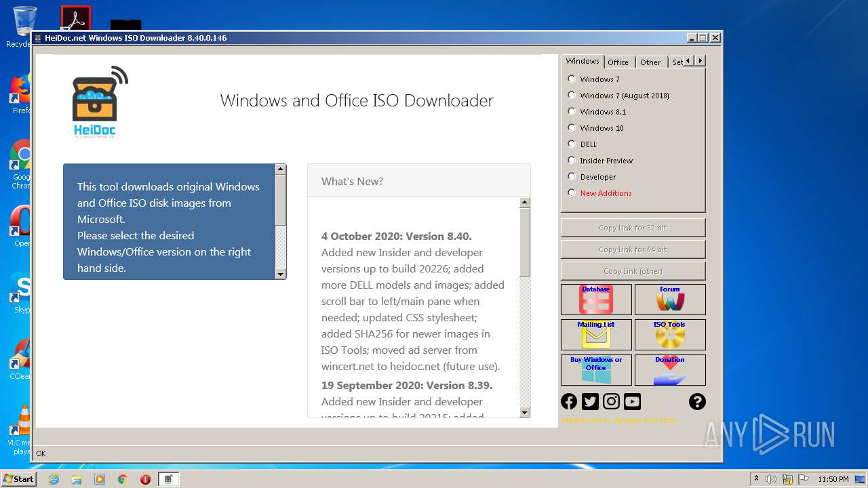Click the network icon in system tray
This screenshot has width=868, height=488.
pyautogui.click(x=787, y=479)
